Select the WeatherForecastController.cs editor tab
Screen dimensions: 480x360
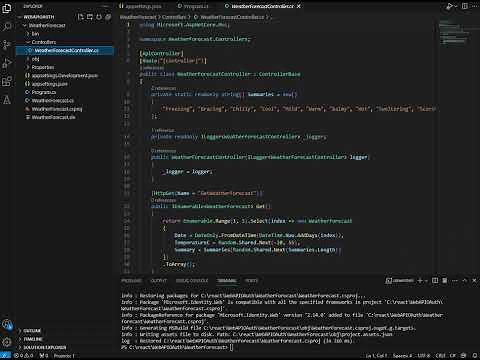262,6
